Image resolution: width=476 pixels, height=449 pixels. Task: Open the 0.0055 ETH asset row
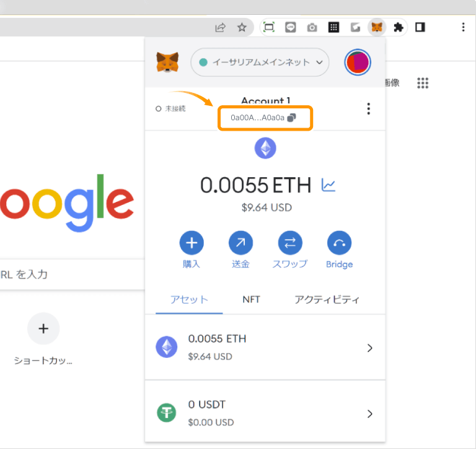click(x=265, y=347)
